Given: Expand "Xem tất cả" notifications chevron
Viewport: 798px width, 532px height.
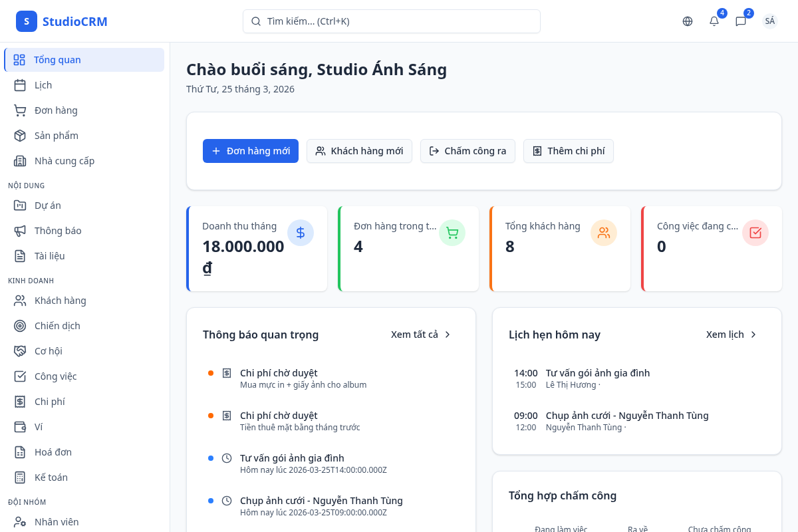Looking at the screenshot, I should click(448, 334).
